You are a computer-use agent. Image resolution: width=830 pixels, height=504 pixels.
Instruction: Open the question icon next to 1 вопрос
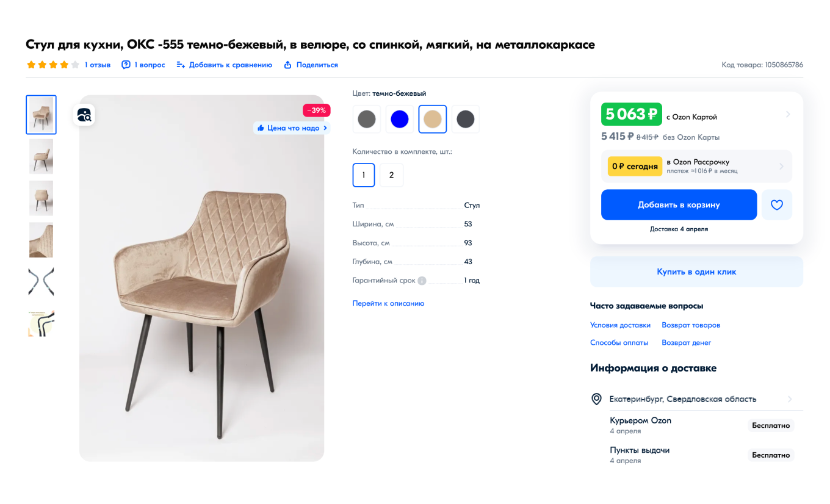tap(126, 65)
